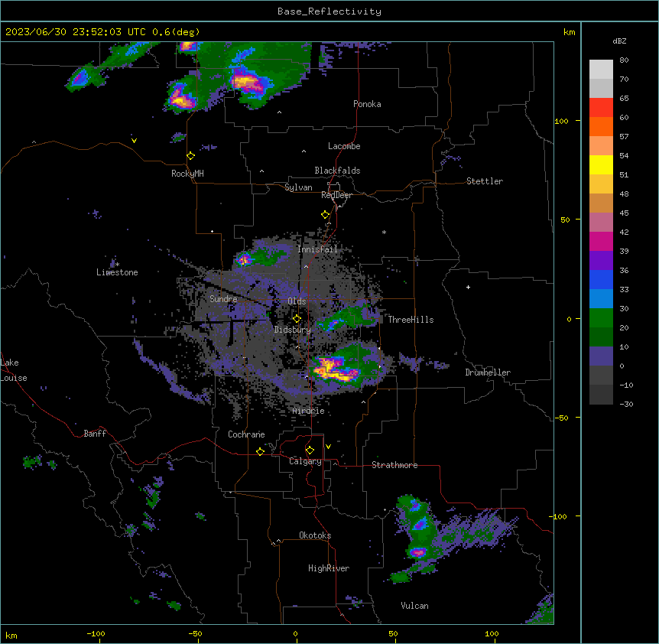Image resolution: width=659 pixels, height=644 pixels.
Task: Click the Lacombe city label
Action: (x=344, y=146)
